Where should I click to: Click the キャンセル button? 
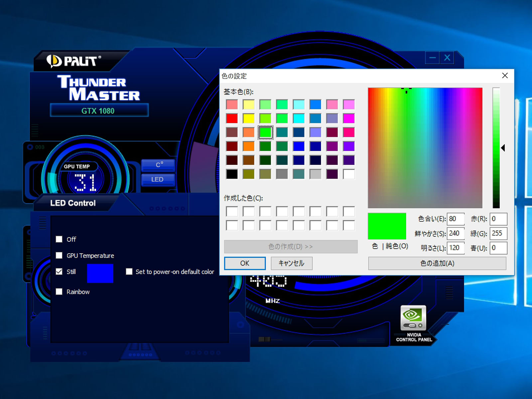click(291, 263)
